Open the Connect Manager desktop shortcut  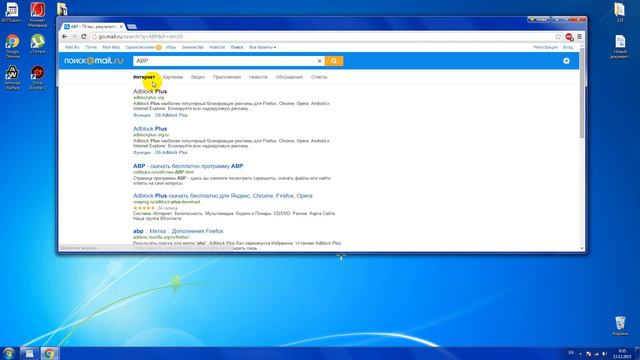pos(38,15)
